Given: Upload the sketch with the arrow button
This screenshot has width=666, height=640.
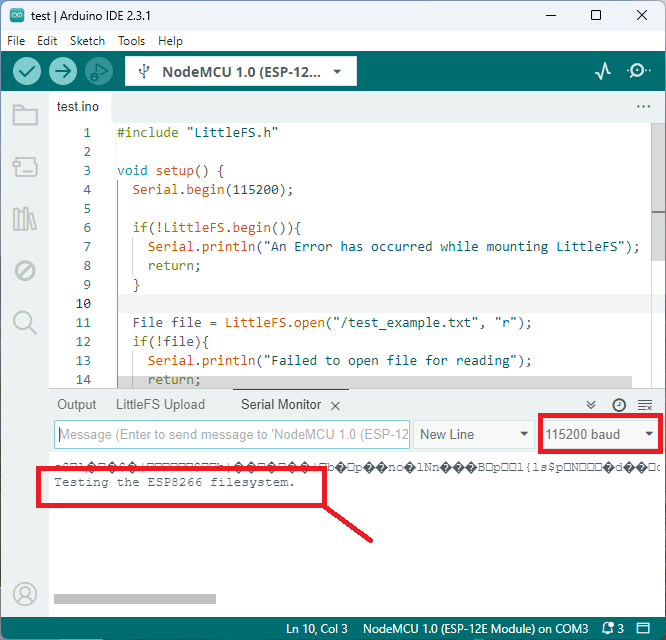Looking at the screenshot, I should (x=62, y=71).
